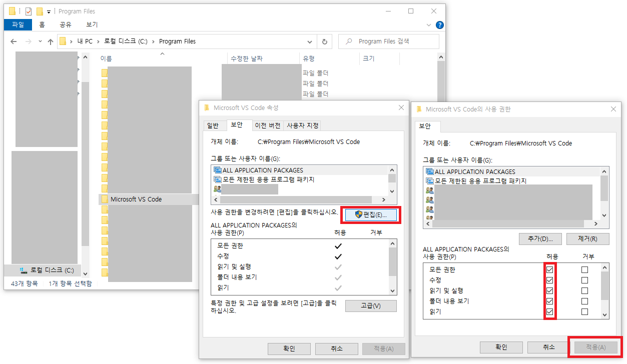Check 거부 box for 폴더 내용 보기
The height and width of the screenshot is (364, 627).
coord(584,301)
